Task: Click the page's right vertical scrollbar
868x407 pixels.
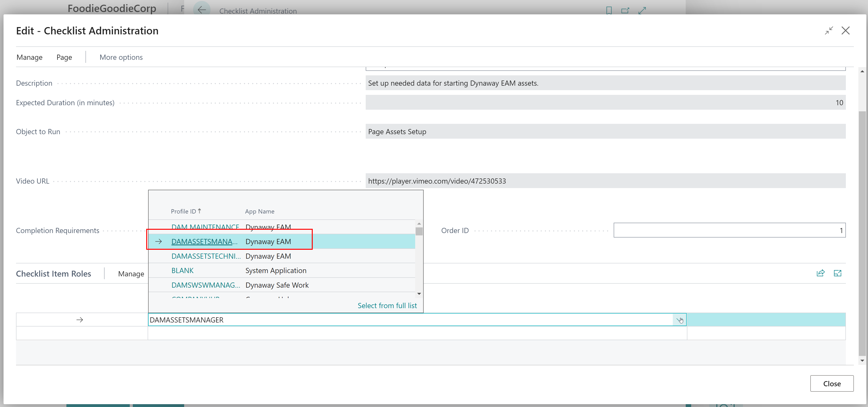Action: tap(862, 216)
